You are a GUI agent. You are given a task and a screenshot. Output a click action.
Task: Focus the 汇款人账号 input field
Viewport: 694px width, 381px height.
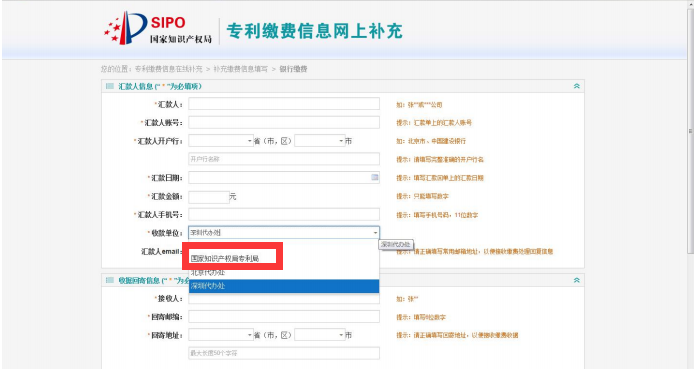[x=284, y=122]
